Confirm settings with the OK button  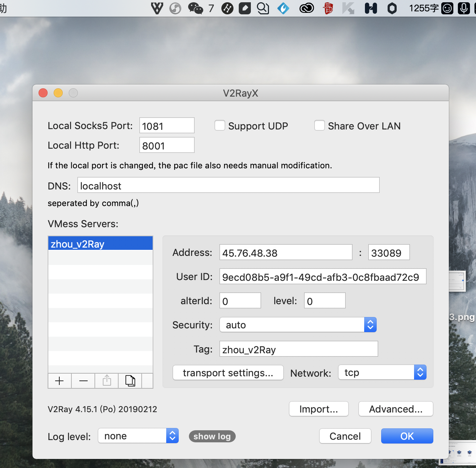tap(407, 436)
